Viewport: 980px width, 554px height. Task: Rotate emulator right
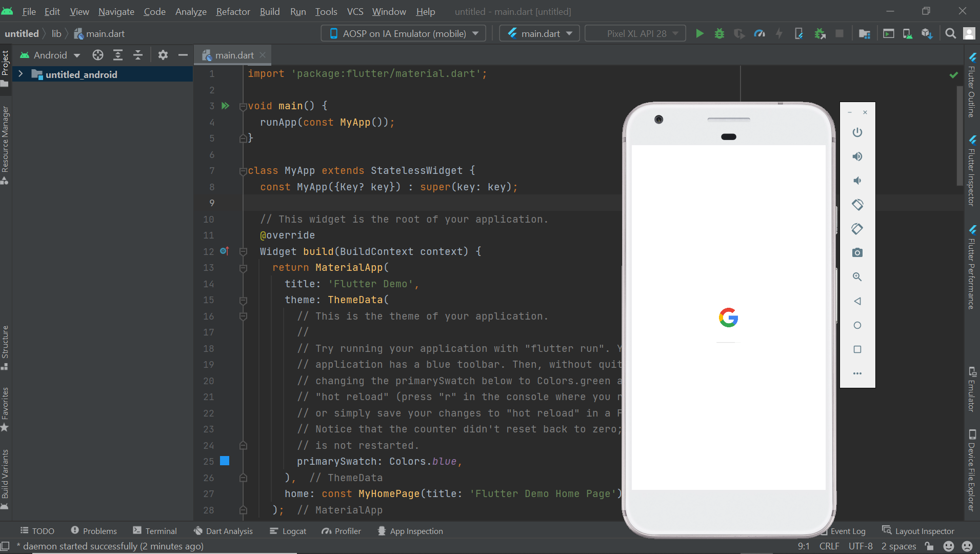(x=857, y=229)
